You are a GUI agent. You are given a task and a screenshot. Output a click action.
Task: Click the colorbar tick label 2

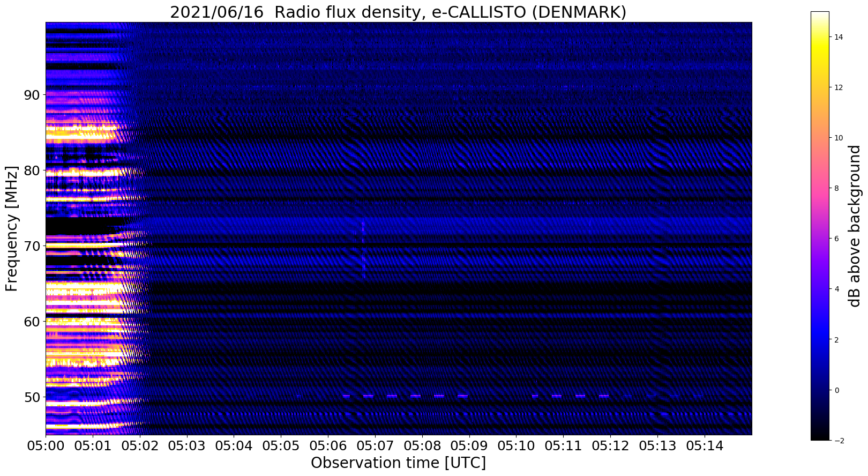[836, 340]
